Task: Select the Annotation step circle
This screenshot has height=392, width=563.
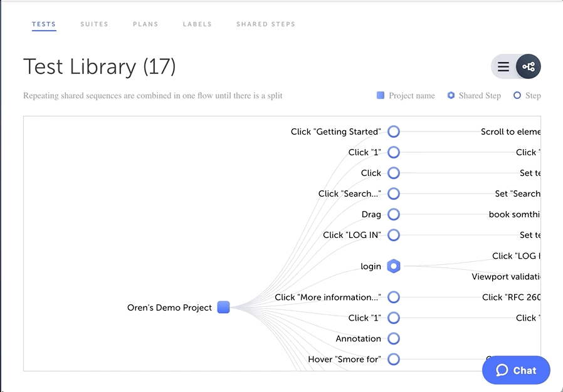Action: [x=394, y=339]
